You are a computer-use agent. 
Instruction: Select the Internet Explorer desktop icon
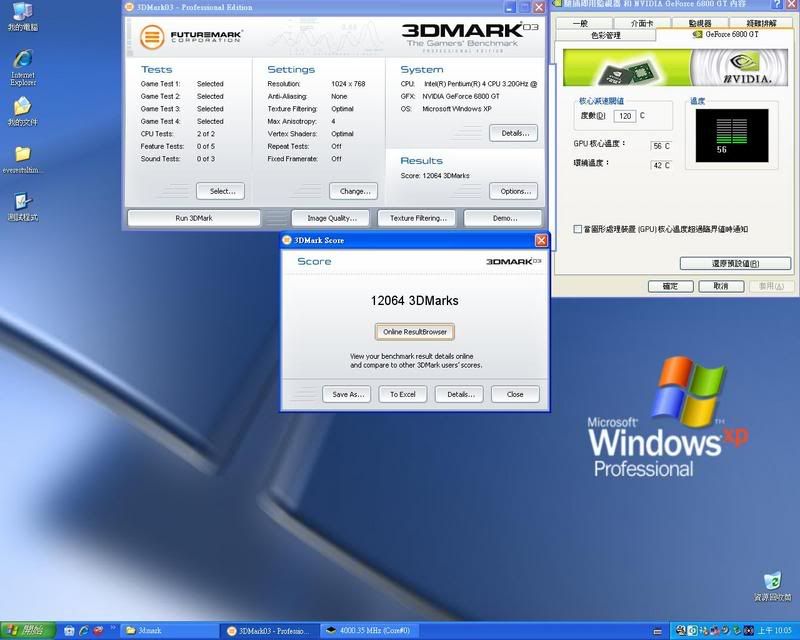coord(23,67)
